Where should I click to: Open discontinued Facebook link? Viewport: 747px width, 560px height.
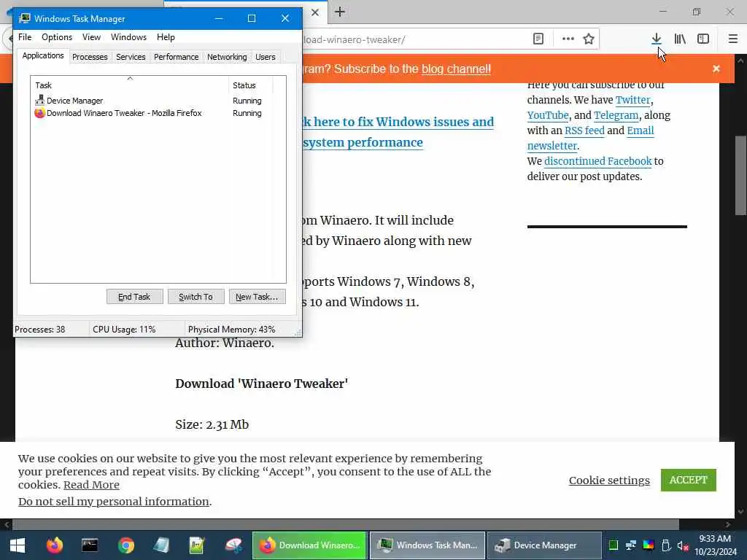(x=598, y=161)
